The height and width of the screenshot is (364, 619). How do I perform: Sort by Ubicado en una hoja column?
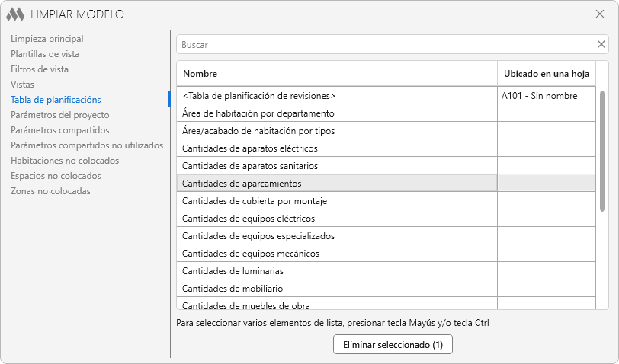pos(546,74)
